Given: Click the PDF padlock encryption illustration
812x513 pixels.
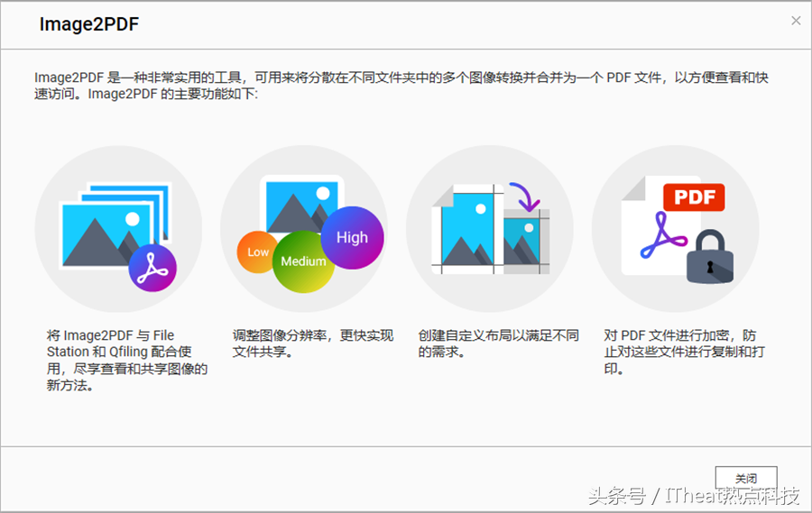Looking at the screenshot, I should (x=676, y=229).
